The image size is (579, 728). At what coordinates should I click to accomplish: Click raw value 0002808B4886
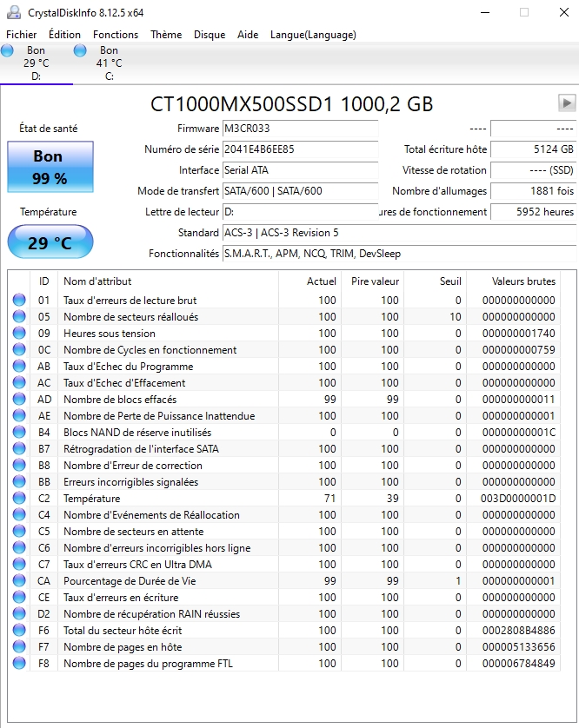point(519,630)
